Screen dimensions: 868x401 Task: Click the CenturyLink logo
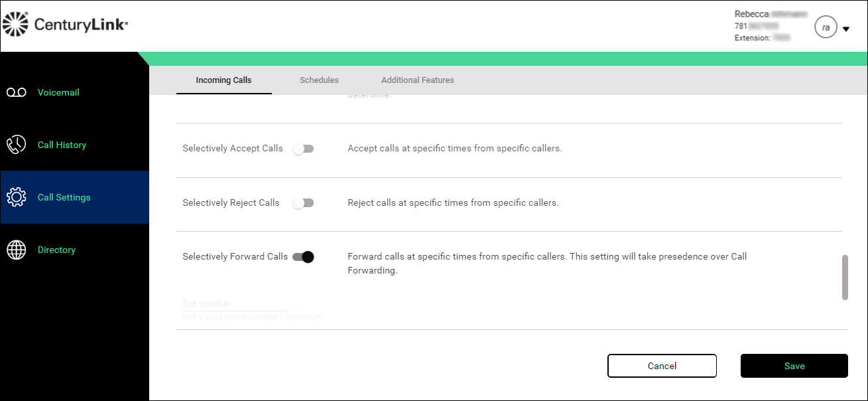65,25
